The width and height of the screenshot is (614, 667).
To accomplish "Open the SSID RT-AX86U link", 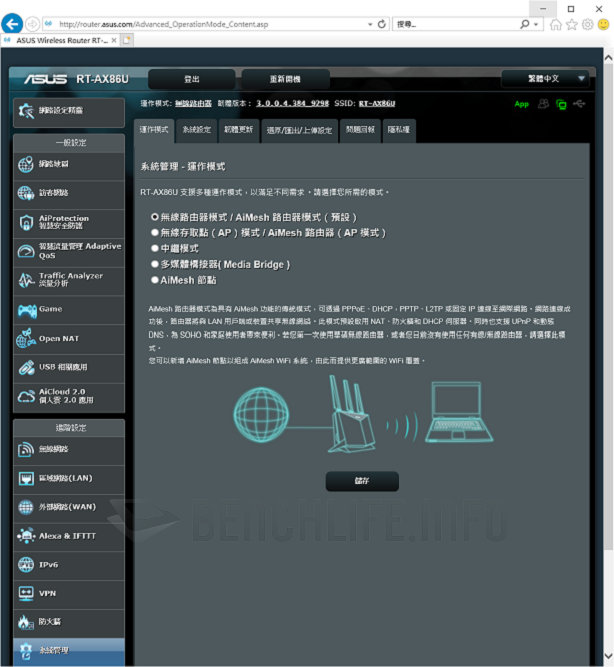I will click(377, 103).
